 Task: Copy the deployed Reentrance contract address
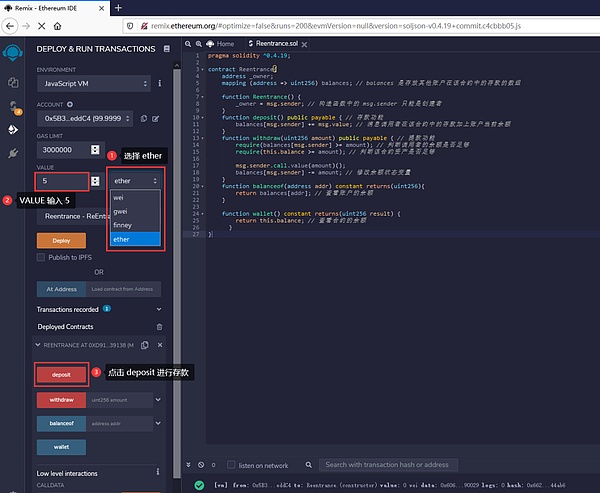point(145,344)
